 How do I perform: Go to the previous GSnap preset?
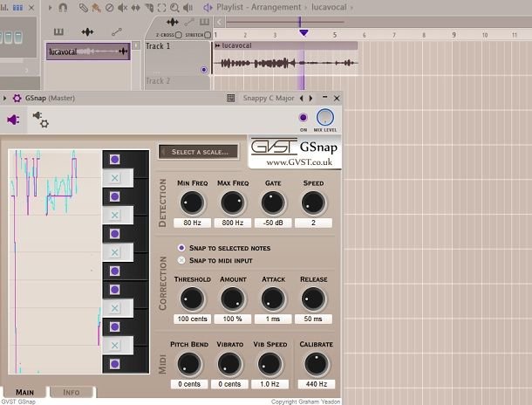(301, 98)
